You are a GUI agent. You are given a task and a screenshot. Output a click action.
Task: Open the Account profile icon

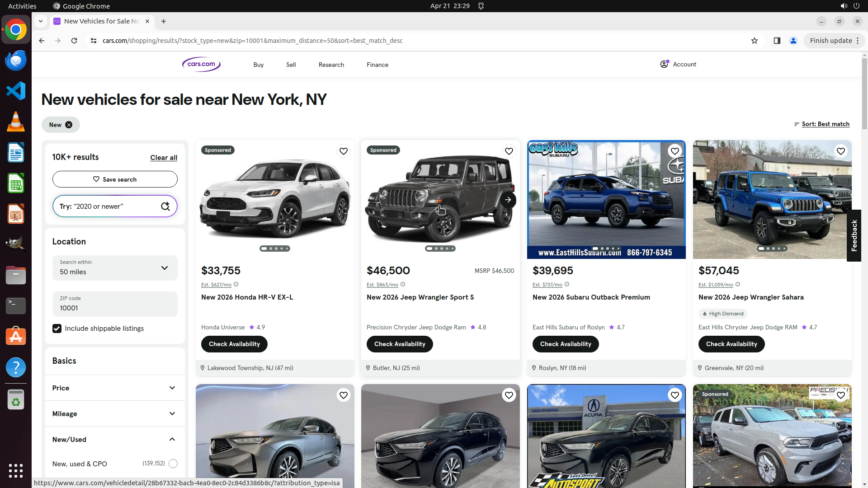pos(664,64)
